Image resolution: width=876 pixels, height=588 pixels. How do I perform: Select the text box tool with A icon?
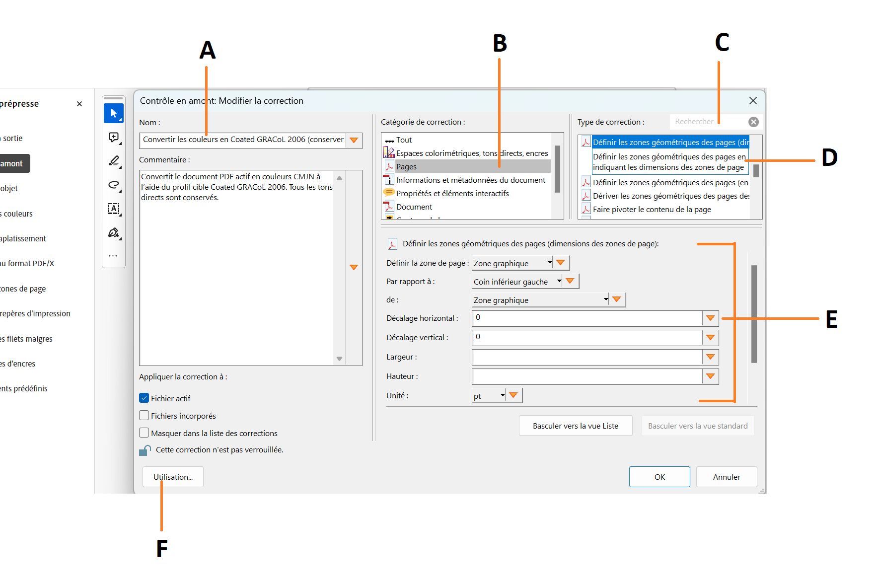[x=113, y=209]
